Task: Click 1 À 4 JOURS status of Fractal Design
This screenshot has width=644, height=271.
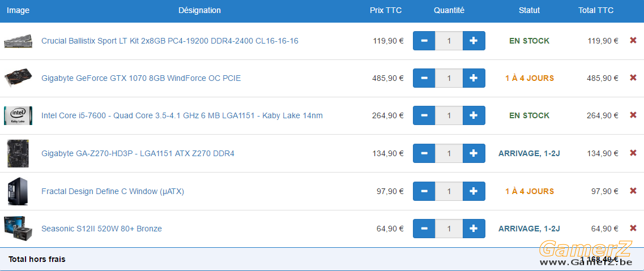Action: [x=529, y=191]
